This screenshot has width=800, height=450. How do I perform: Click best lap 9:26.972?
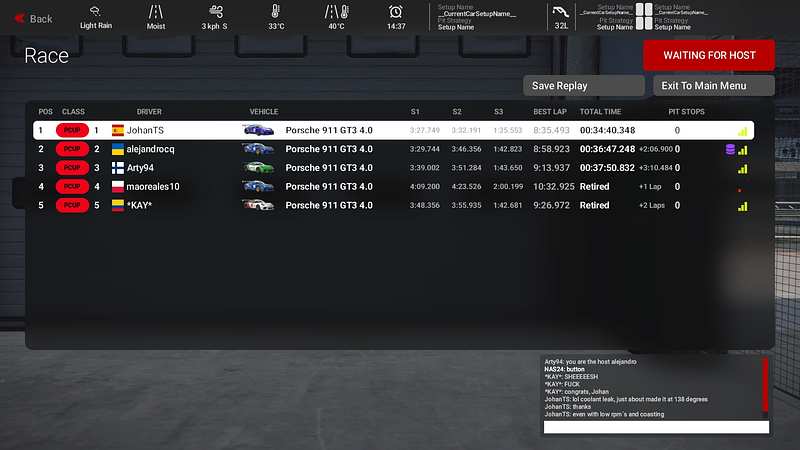click(x=552, y=205)
